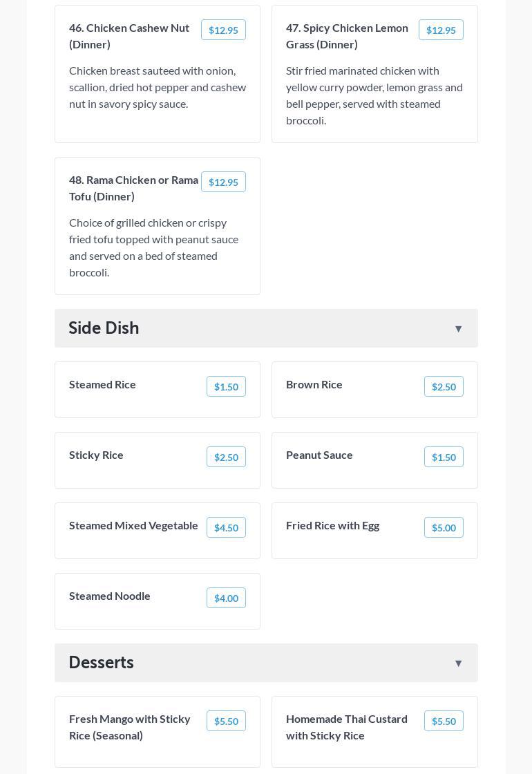
Task: Select the $1.50 Steamed Rice price
Action: click(x=226, y=387)
